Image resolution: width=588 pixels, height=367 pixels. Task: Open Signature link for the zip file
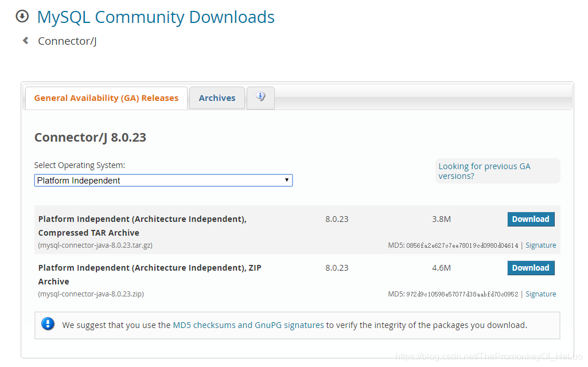coord(541,294)
